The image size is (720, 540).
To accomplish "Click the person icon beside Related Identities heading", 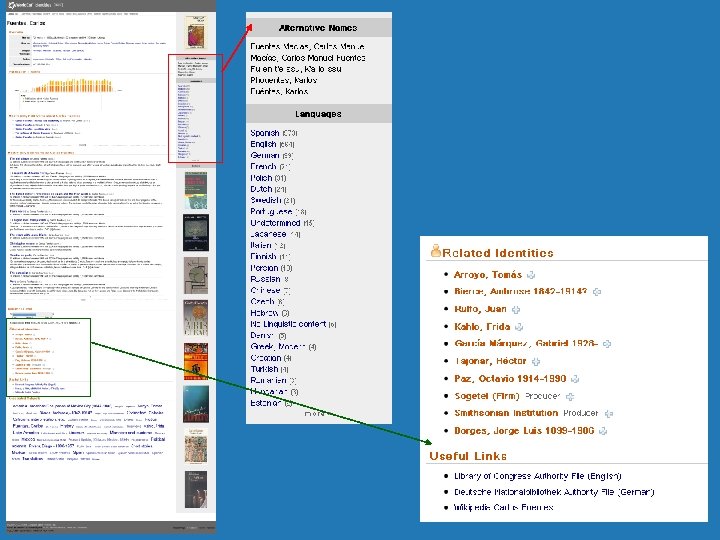I will [x=436, y=251].
